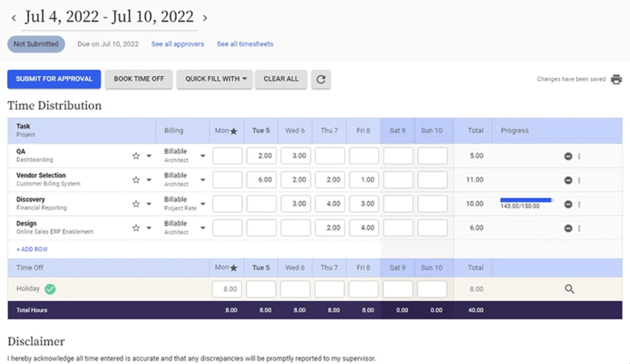Navigate to the next week with the right arrow

click(205, 18)
